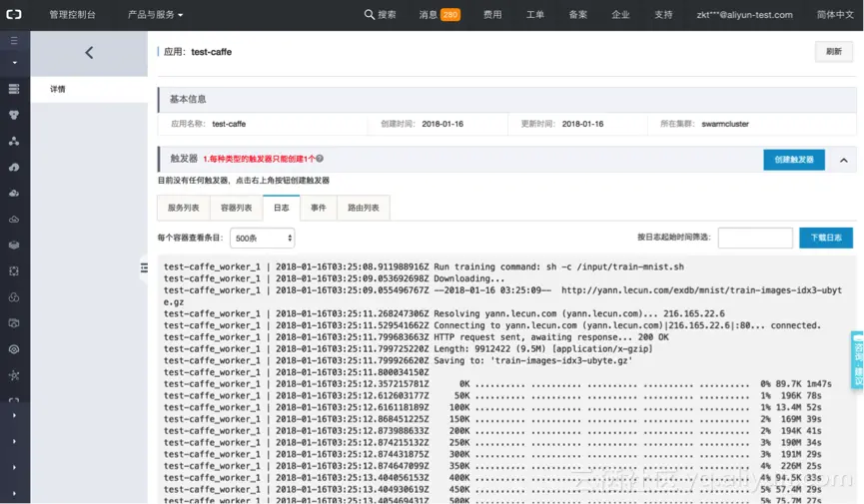The image size is (864, 504).
Task: Click the 所在集群 swarmcluster value
Action: point(725,124)
